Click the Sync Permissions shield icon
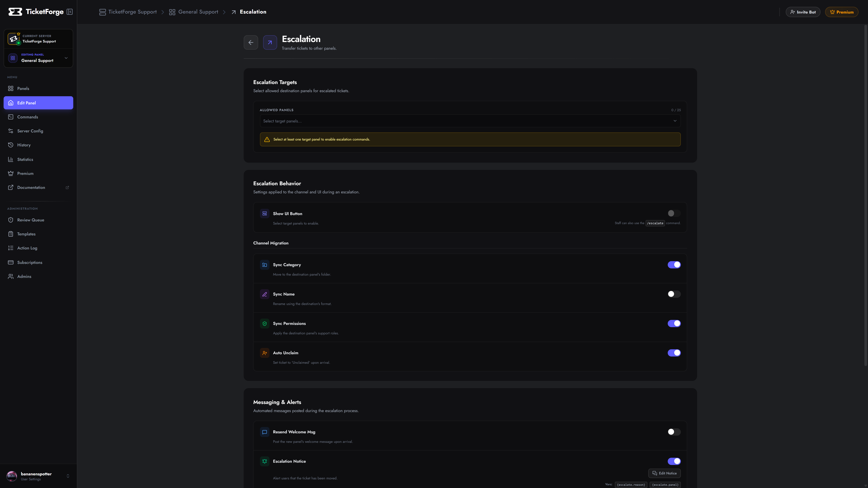868x488 pixels. point(264,323)
